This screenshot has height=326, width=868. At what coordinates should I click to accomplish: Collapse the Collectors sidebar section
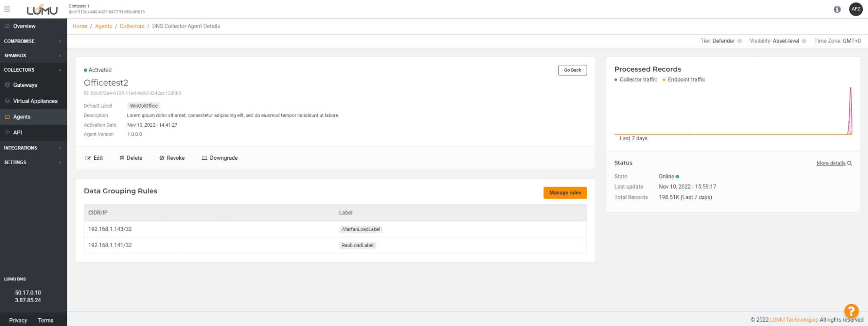(33, 70)
